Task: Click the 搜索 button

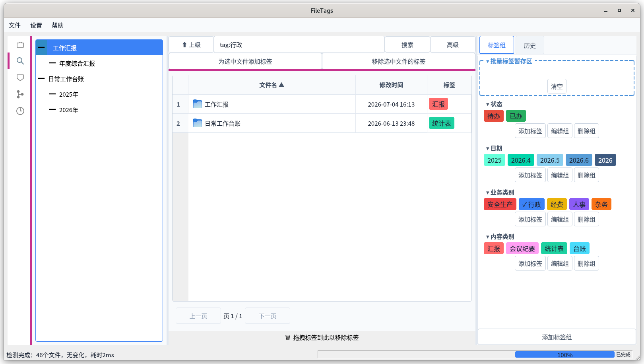Action: coord(407,45)
